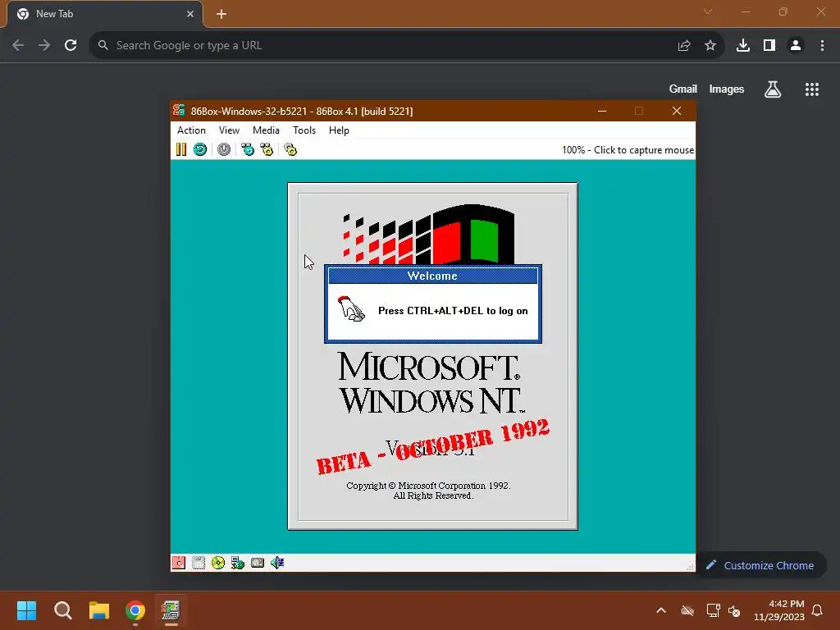Close the 86Box window
This screenshot has width=840, height=630.
coord(677,111)
